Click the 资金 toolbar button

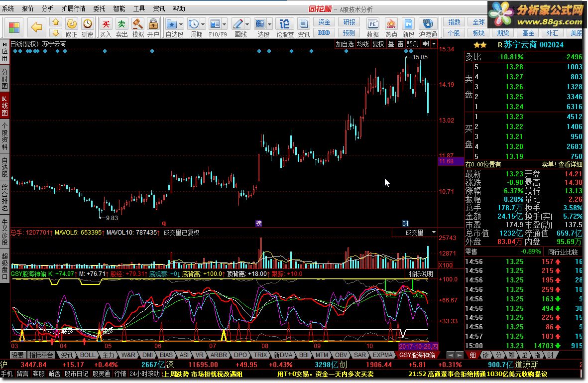(324, 22)
